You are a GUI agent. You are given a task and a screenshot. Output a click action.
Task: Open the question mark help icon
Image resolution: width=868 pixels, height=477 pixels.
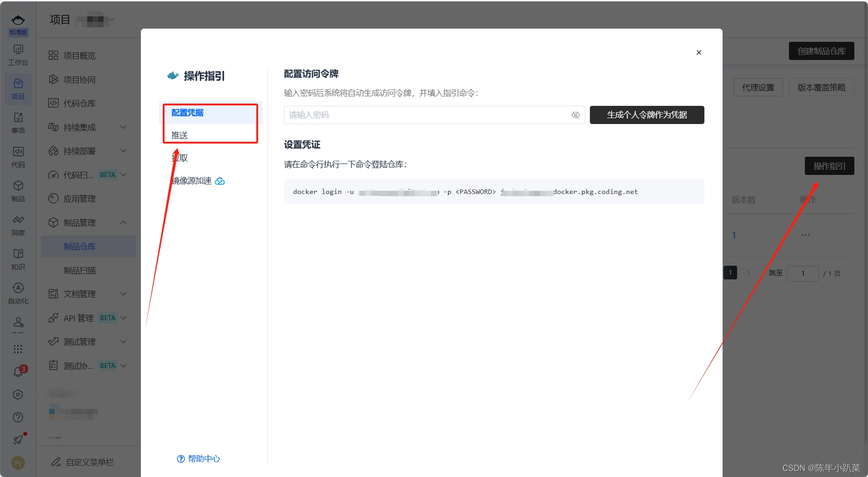coord(18,417)
